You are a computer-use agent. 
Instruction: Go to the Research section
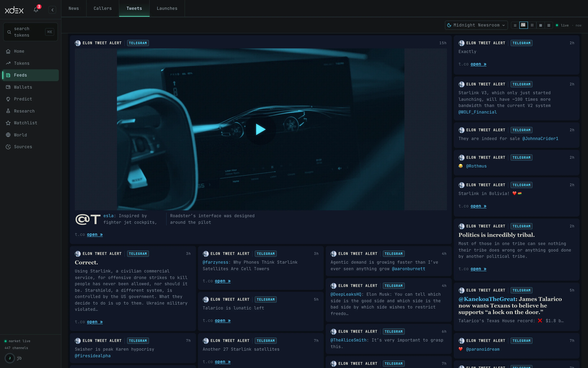tap(30, 111)
